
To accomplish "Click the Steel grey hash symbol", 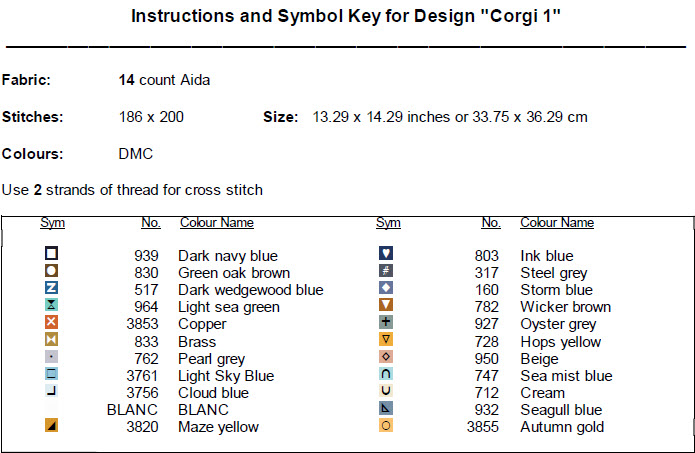I will (387, 271).
